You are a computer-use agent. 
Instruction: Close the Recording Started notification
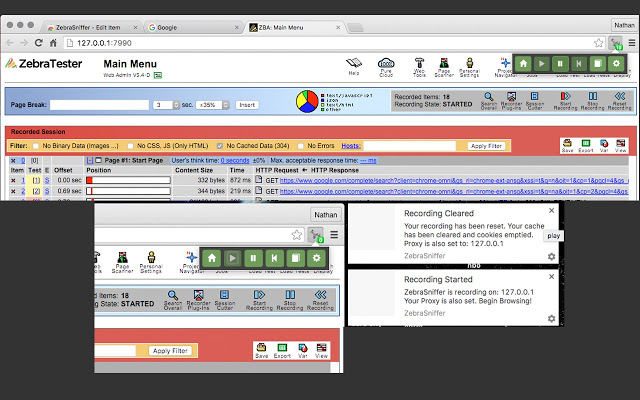551,277
